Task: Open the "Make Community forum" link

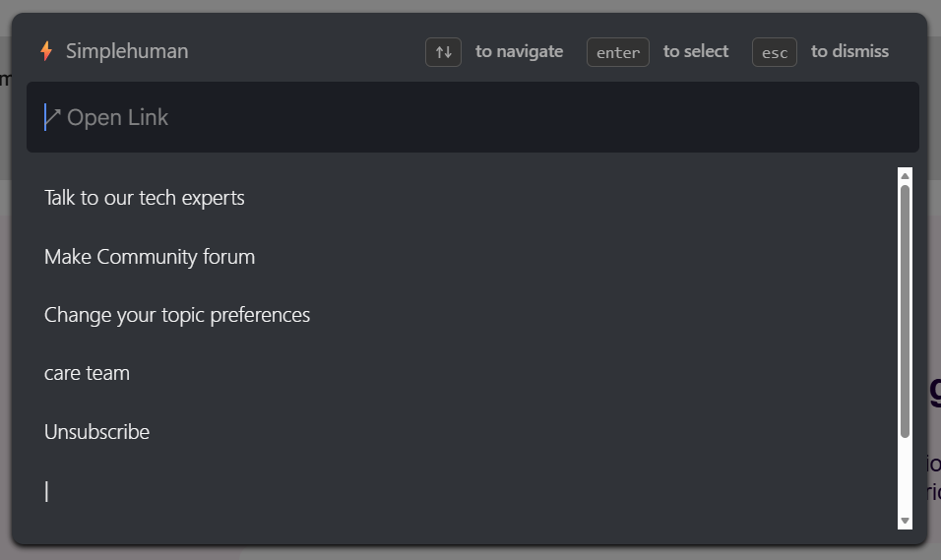Action: point(150,257)
